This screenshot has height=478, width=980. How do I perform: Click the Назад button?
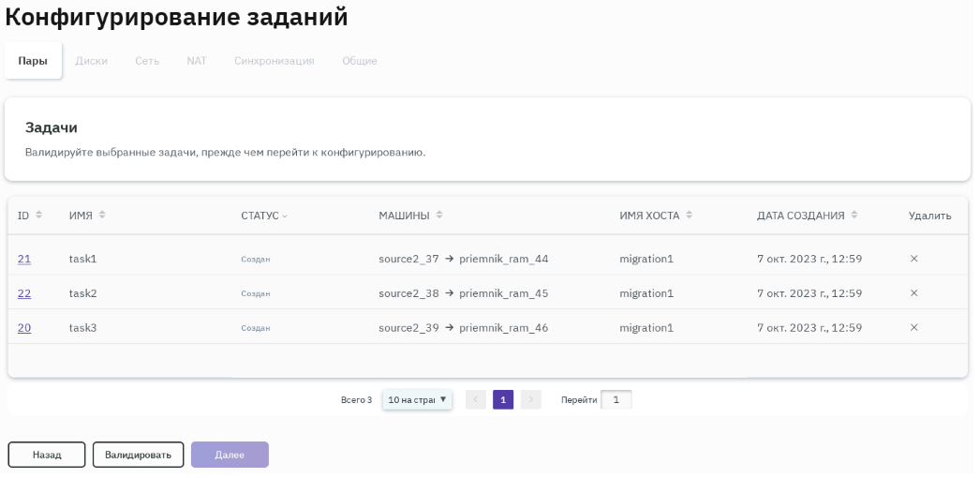point(47,455)
